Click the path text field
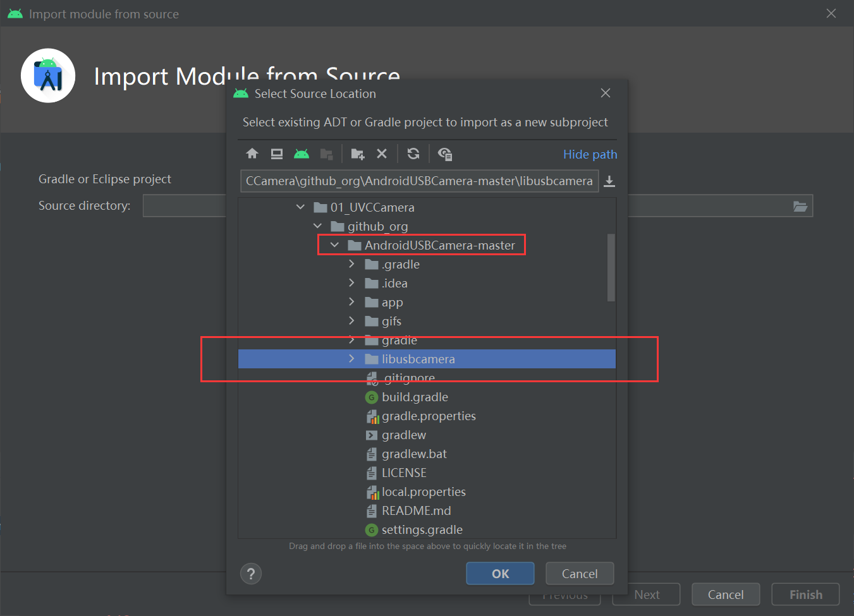Viewport: 854px width, 616px height. coord(419,181)
